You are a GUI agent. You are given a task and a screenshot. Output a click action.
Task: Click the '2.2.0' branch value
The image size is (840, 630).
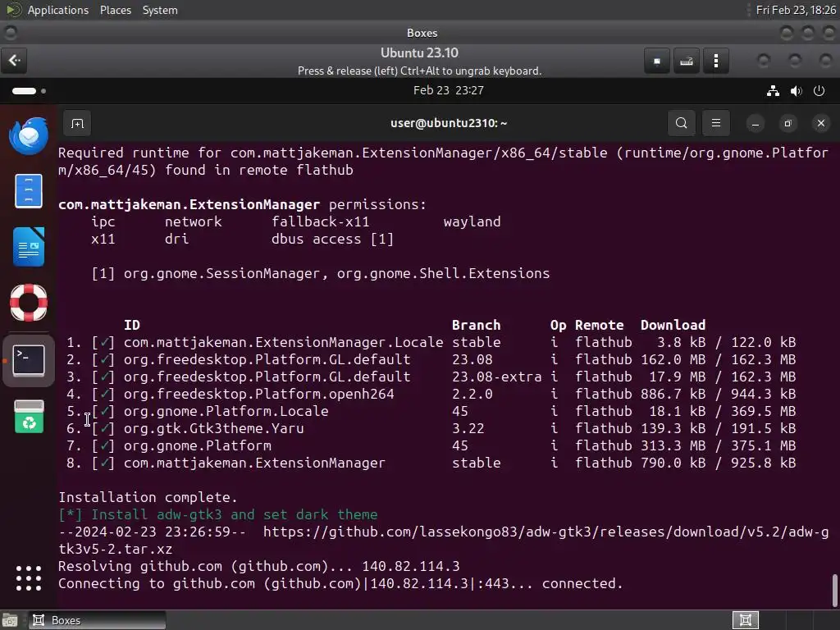472,395
